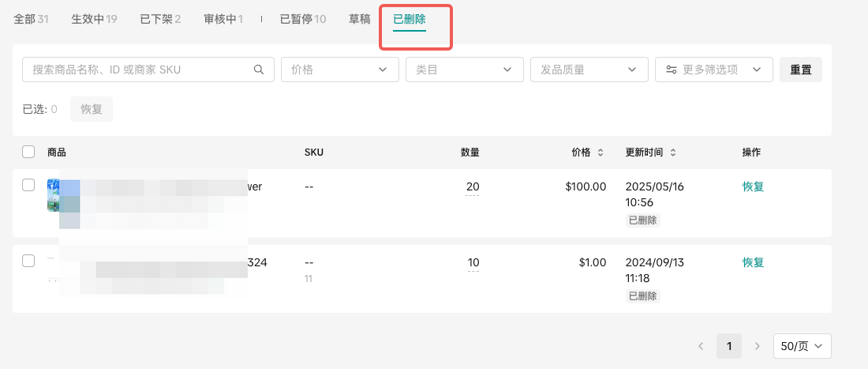Sort by 价格 column arrows
The width and height of the screenshot is (868, 369).
[600, 152]
